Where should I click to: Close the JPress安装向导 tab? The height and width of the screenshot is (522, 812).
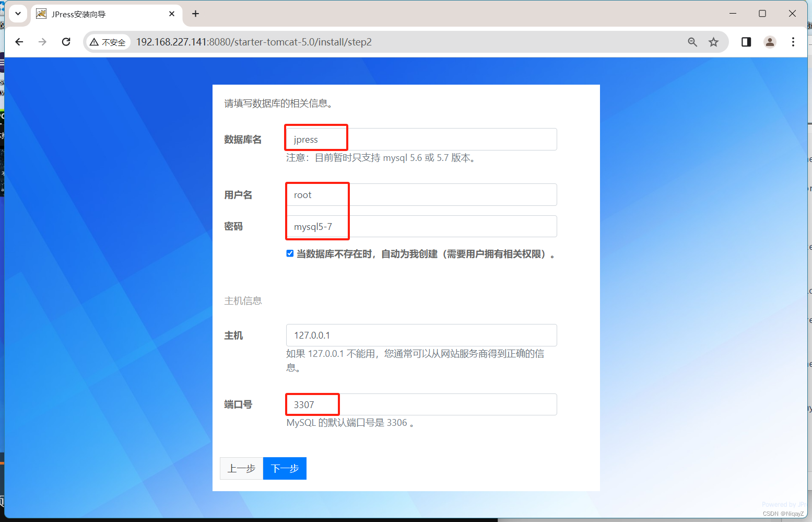(172, 14)
